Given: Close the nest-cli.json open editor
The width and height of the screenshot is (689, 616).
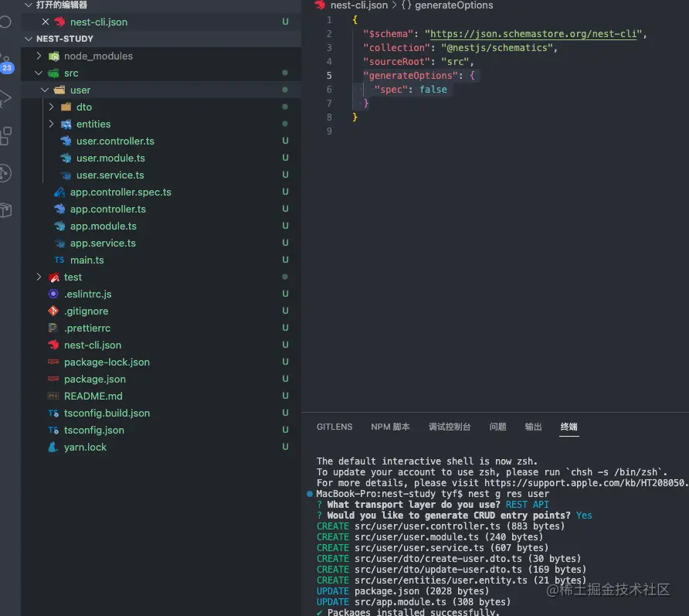Looking at the screenshot, I should point(46,22).
